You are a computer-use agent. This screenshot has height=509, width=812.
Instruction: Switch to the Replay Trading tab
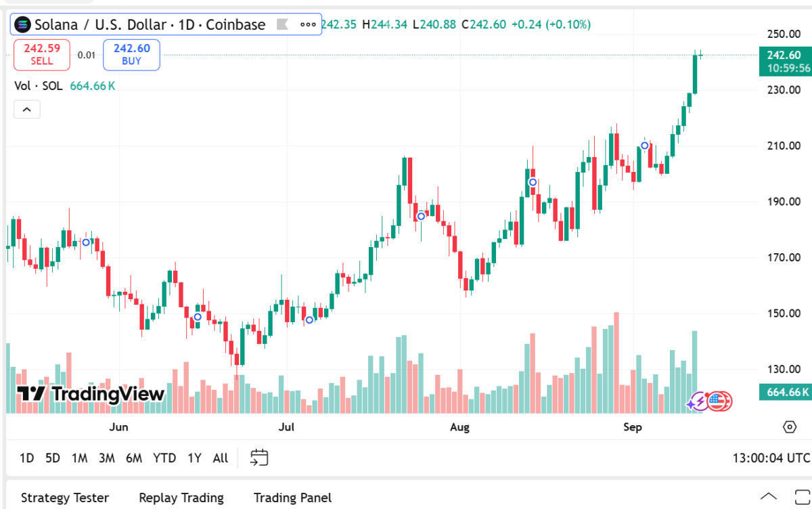(181, 498)
